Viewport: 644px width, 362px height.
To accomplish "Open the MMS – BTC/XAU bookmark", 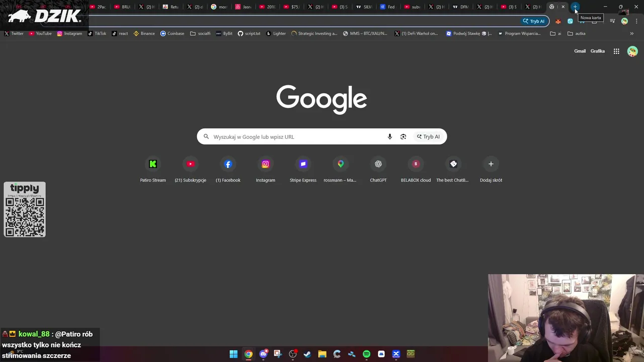I will (365, 34).
